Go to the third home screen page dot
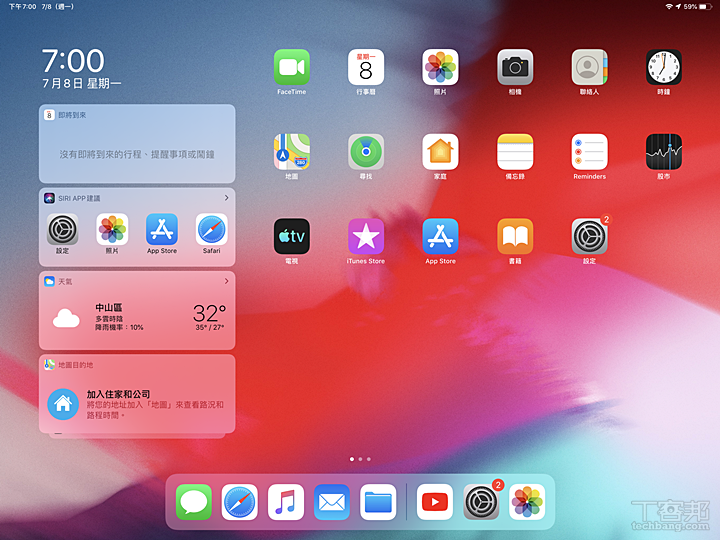Screen dimensions: 720x540 pyautogui.click(x=369, y=459)
